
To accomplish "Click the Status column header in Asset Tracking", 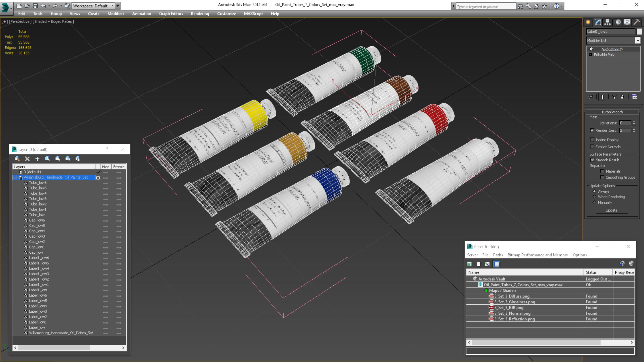I will pyautogui.click(x=598, y=272).
